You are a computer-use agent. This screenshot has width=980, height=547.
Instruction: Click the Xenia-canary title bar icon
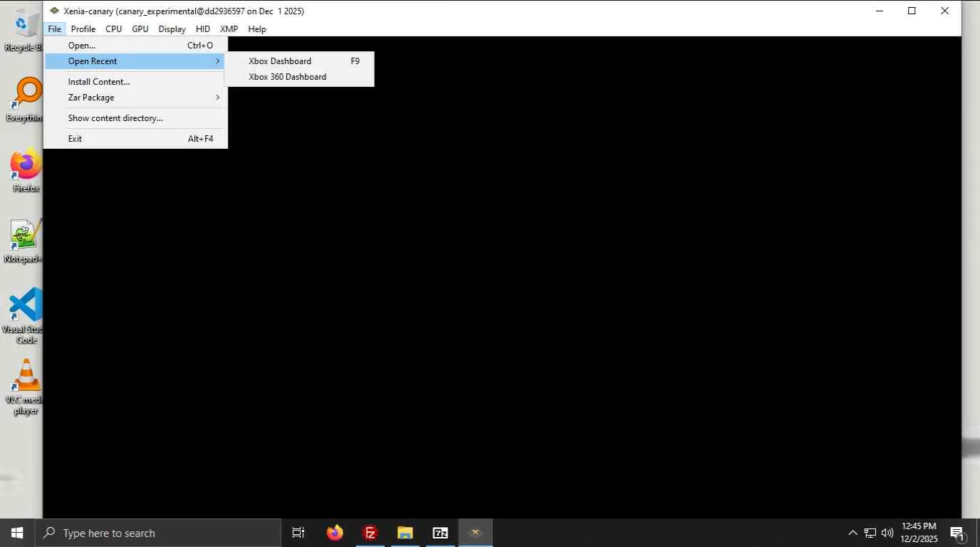coord(54,11)
